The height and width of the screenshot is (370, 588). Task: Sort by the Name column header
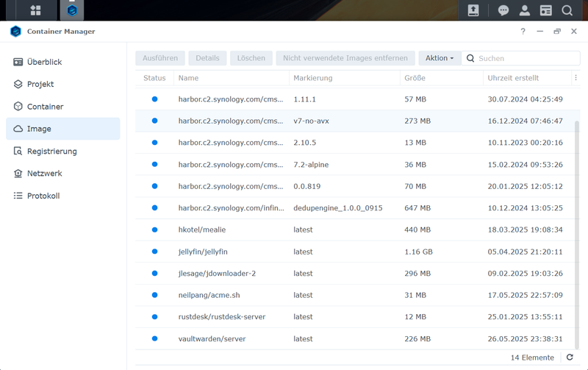(x=232, y=78)
